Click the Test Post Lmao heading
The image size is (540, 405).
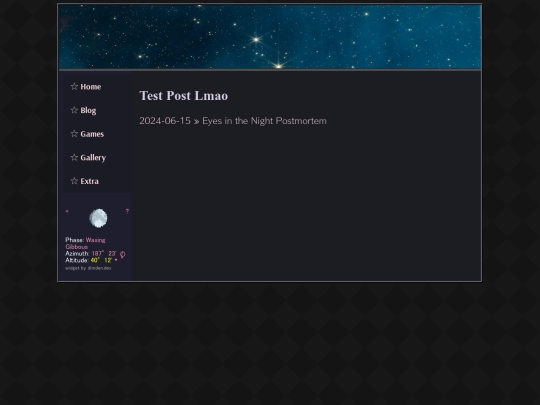point(184,96)
